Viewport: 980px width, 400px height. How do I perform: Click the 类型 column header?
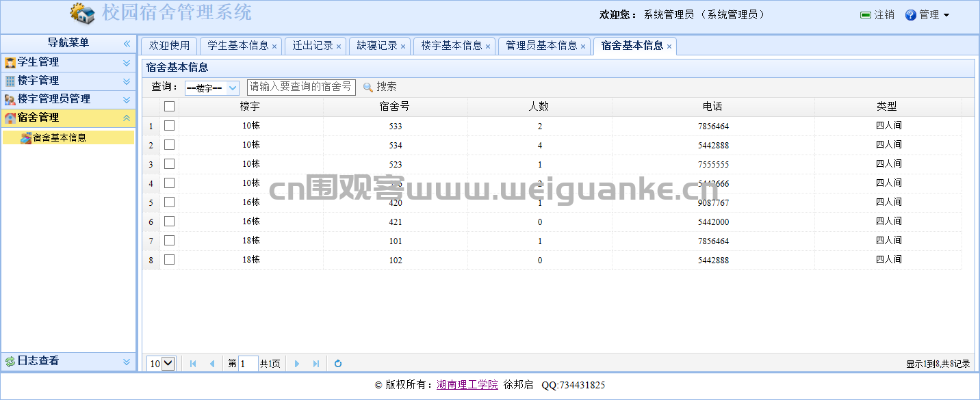click(x=888, y=107)
